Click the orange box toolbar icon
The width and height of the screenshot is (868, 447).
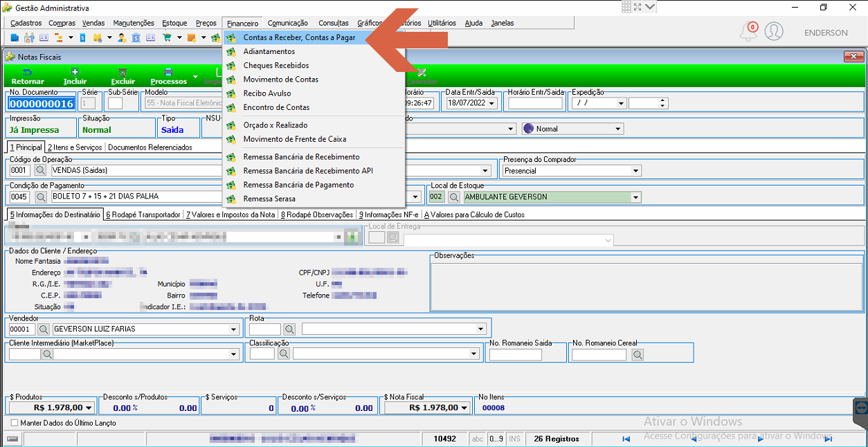pos(191,37)
